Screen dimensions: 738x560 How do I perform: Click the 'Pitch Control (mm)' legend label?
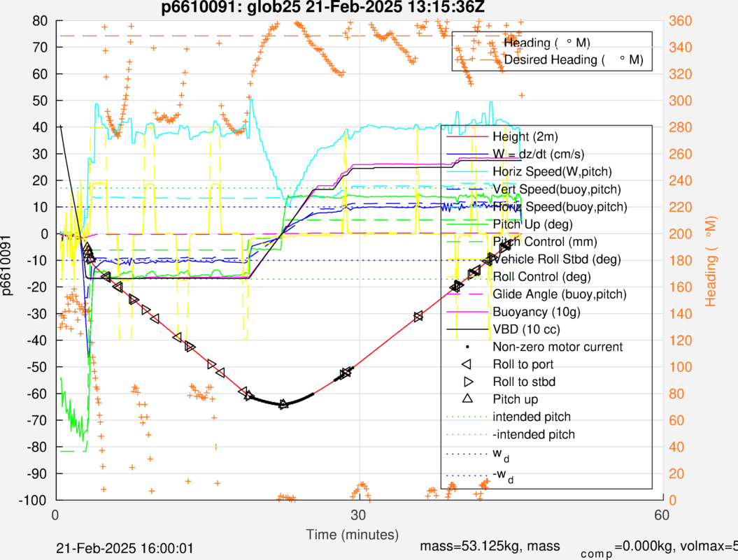[544, 241]
